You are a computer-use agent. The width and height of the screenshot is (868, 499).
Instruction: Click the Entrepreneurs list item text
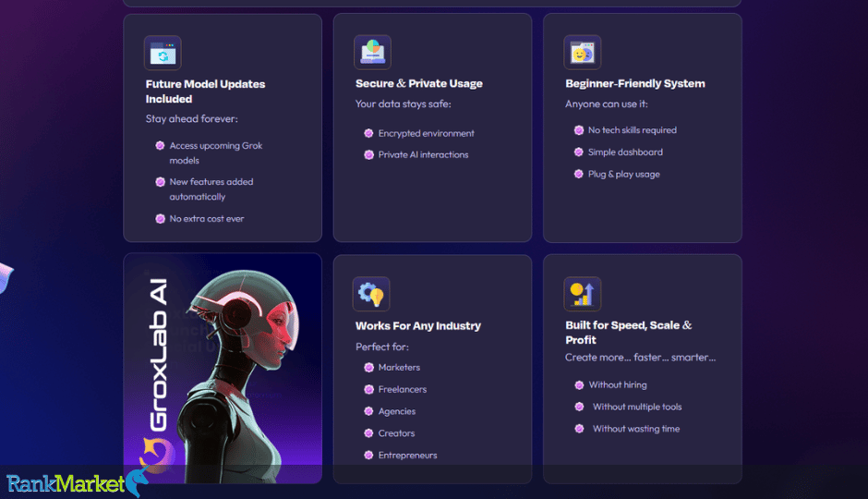(407, 456)
